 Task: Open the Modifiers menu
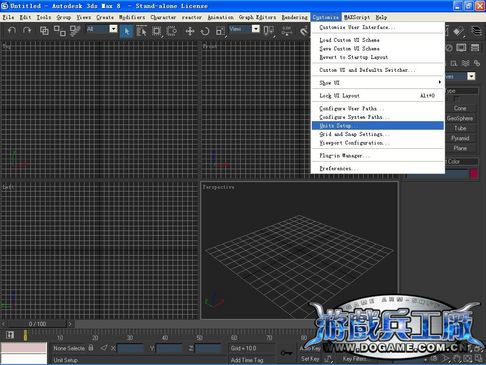point(132,17)
